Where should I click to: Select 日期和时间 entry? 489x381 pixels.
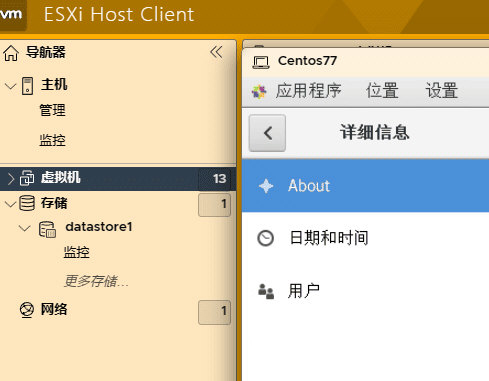pyautogui.click(x=365, y=238)
